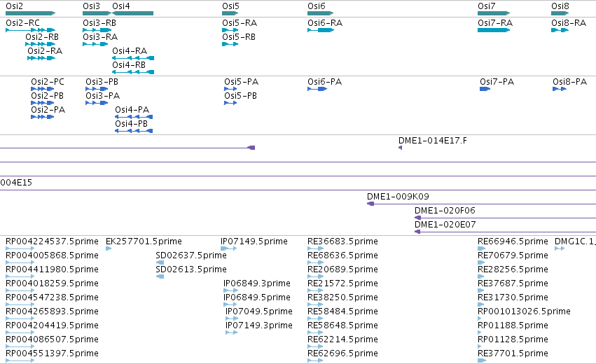Open the Osi4 gene feature
This screenshot has width=596, height=364.
[132, 13]
